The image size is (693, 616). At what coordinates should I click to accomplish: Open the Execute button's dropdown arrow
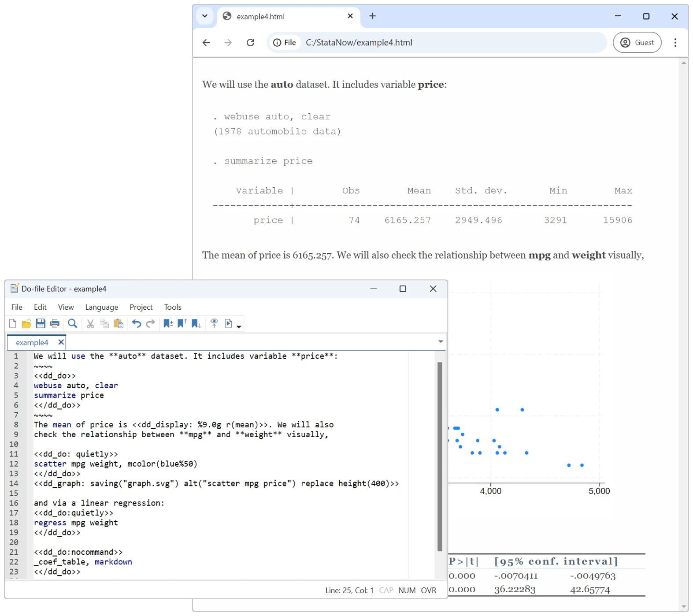(x=239, y=327)
